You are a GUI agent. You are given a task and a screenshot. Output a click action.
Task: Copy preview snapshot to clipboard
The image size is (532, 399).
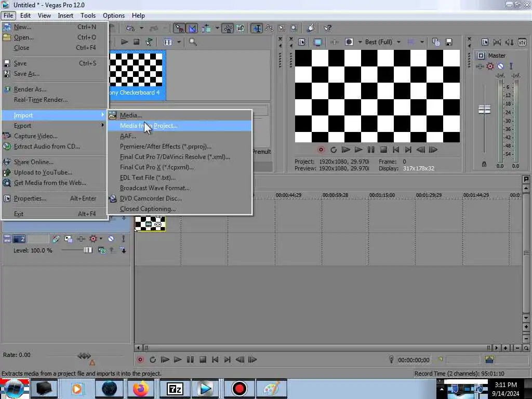[x=436, y=42]
